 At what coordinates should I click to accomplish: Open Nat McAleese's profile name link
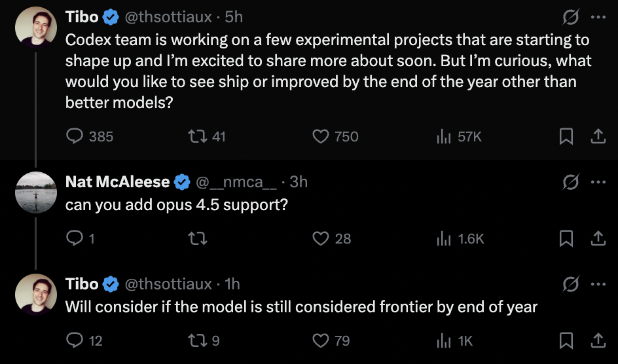[118, 181]
